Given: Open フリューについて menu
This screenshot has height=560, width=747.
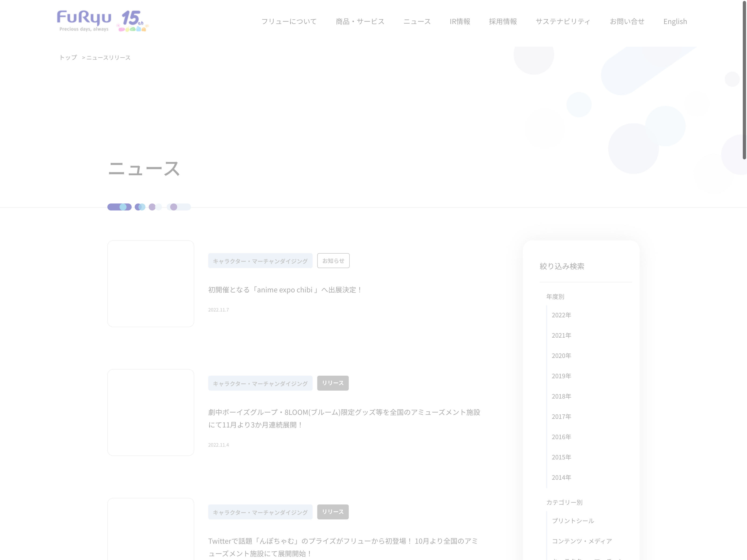Looking at the screenshot, I should [x=289, y=22].
